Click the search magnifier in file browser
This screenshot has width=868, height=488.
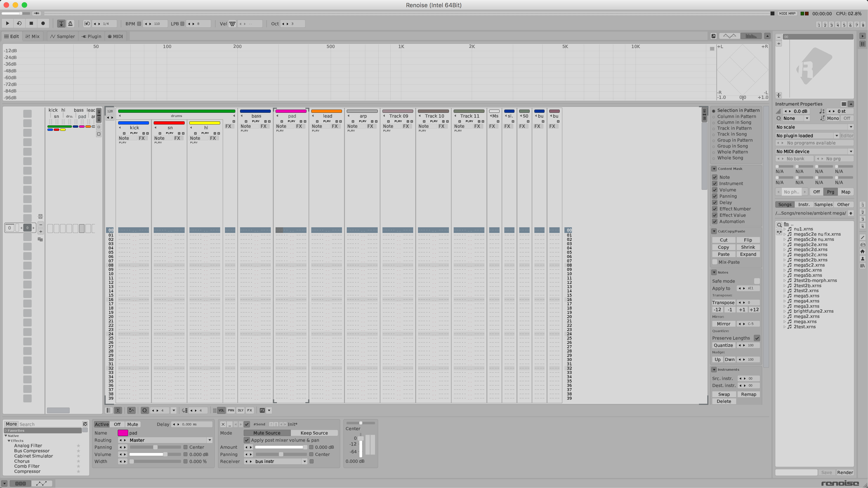(x=779, y=225)
